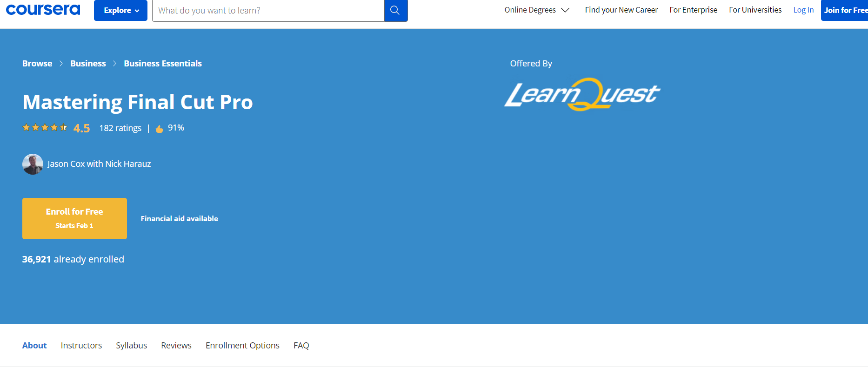This screenshot has height=367, width=868.
Task: Click instructor name Jason Cox with Nick Harauz
Action: coord(99,164)
